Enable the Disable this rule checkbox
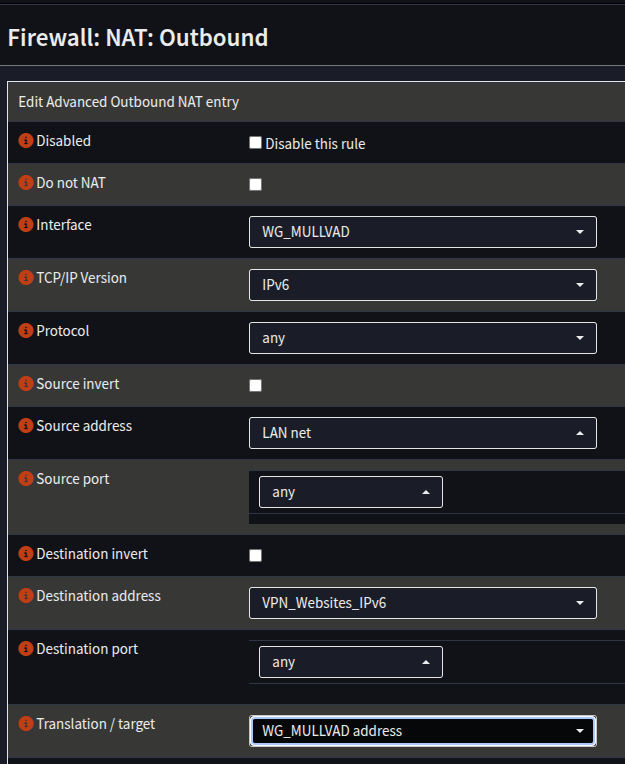The image size is (625, 764). [255, 143]
